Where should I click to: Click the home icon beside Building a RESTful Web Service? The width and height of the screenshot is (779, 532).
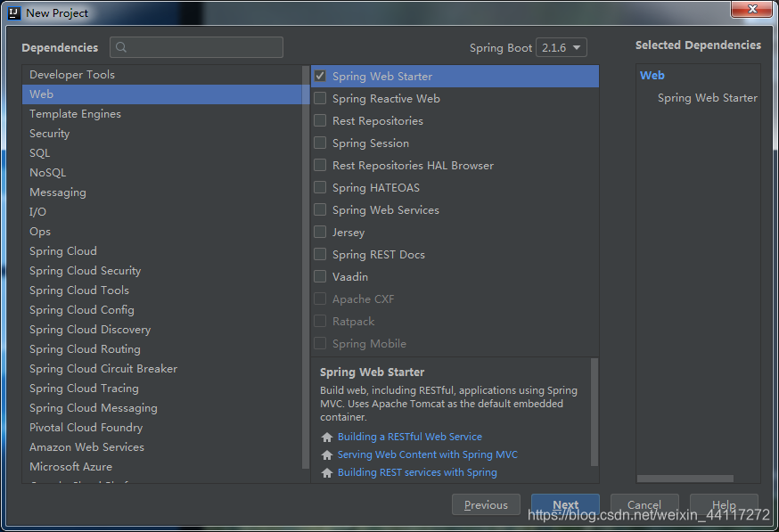327,438
